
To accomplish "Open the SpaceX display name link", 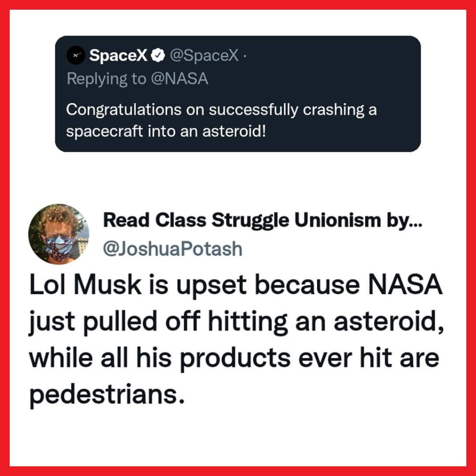I will pos(118,56).
